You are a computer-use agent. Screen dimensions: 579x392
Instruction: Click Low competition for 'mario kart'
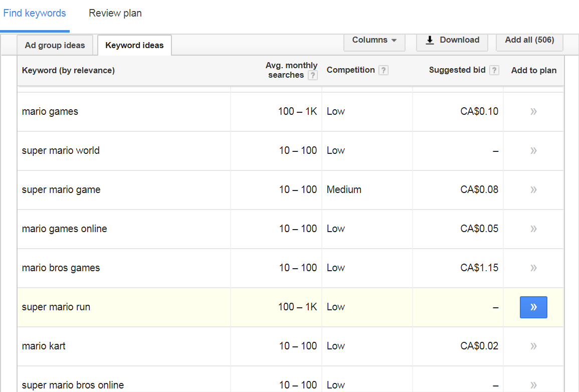(336, 346)
